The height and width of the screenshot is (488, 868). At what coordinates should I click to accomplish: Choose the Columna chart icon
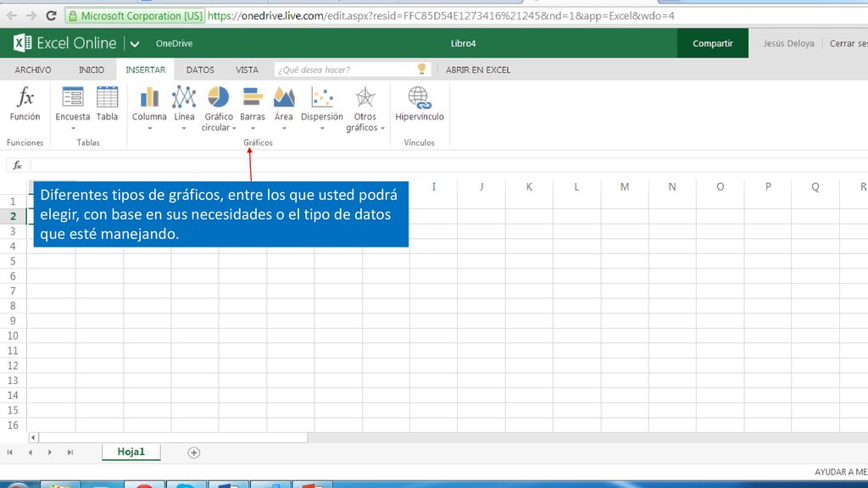coord(149,97)
